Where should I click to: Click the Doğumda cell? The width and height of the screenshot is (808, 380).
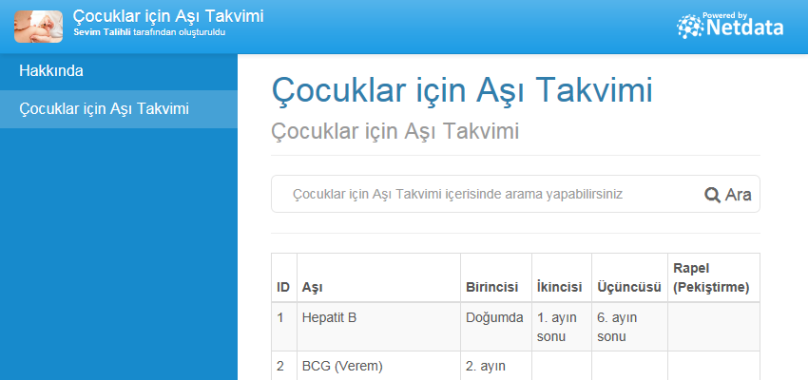tap(496, 327)
